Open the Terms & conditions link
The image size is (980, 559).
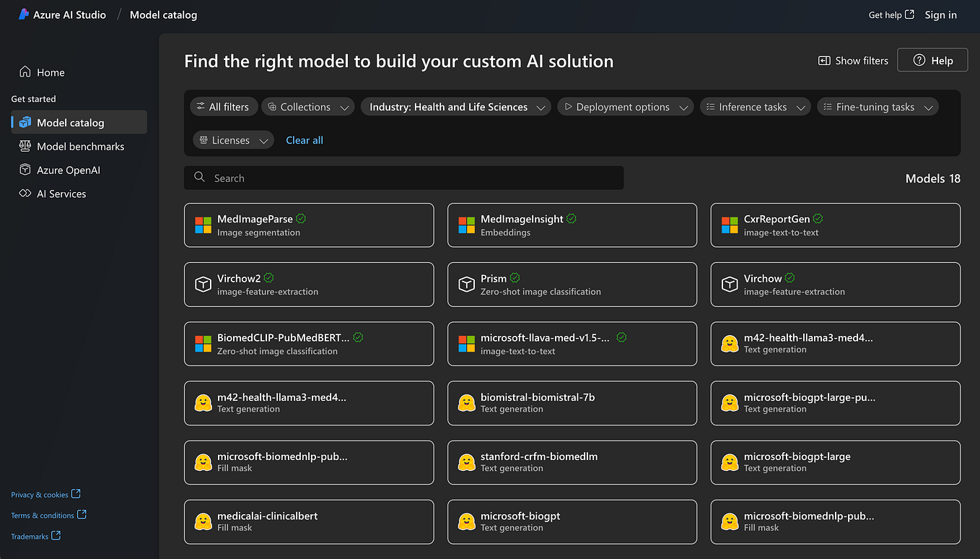tap(49, 515)
